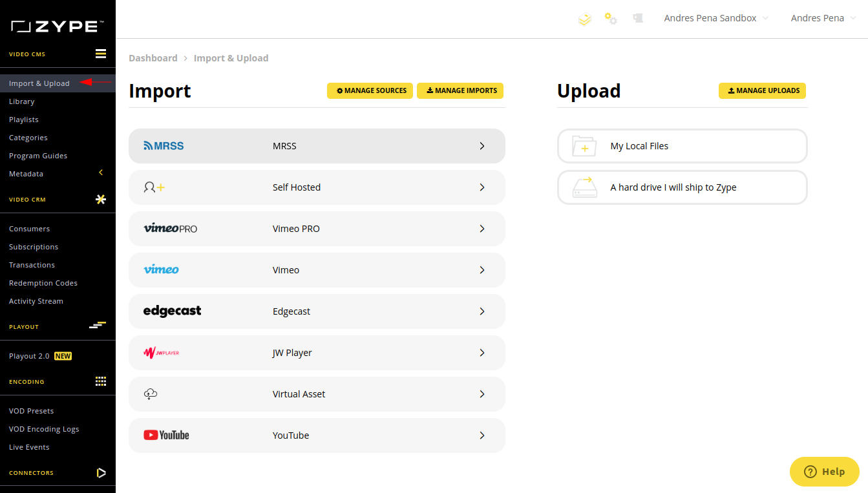Open Categories in sidebar
Viewport: 868px width, 493px height.
[x=28, y=138]
